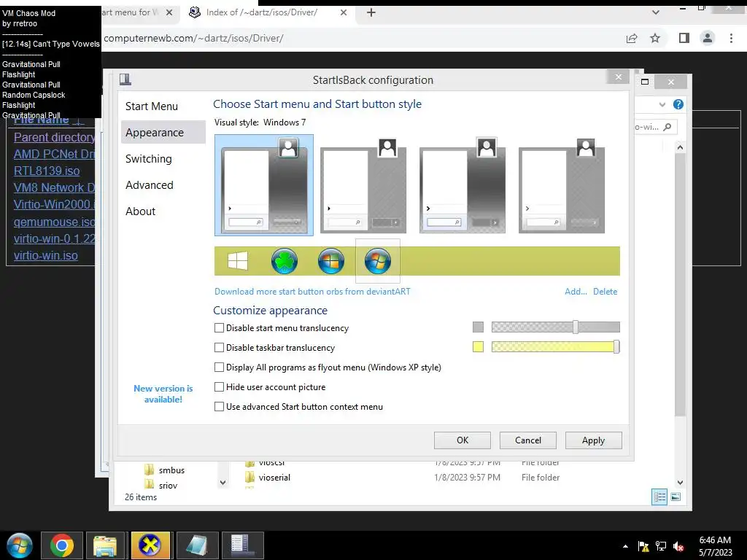Open the gray start menu color swatch
Image resolution: width=747 pixels, height=560 pixels.
pos(478,327)
